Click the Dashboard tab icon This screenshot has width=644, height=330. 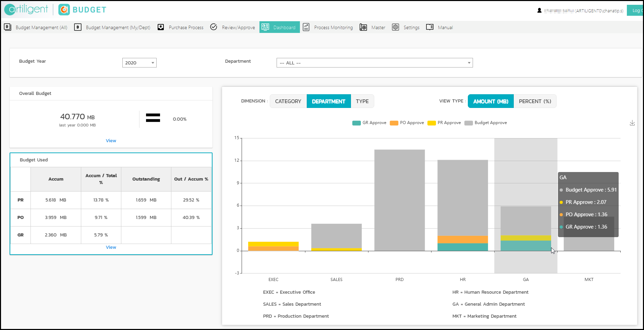tap(265, 27)
